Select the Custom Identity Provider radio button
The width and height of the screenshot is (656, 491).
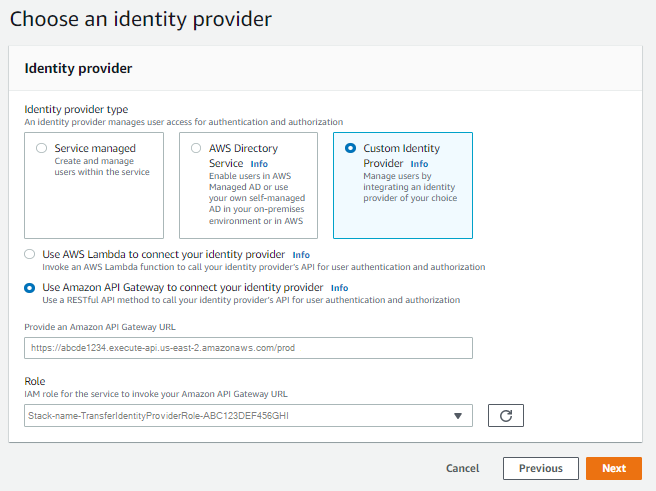pyautogui.click(x=350, y=148)
